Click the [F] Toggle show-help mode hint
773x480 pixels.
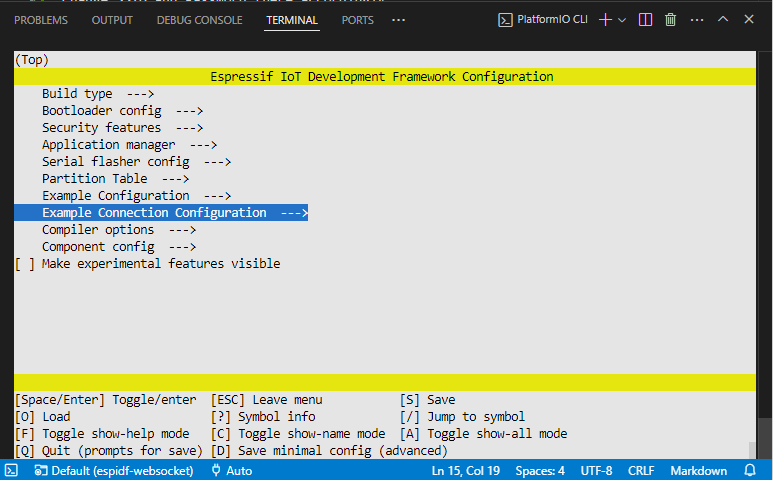(x=102, y=434)
